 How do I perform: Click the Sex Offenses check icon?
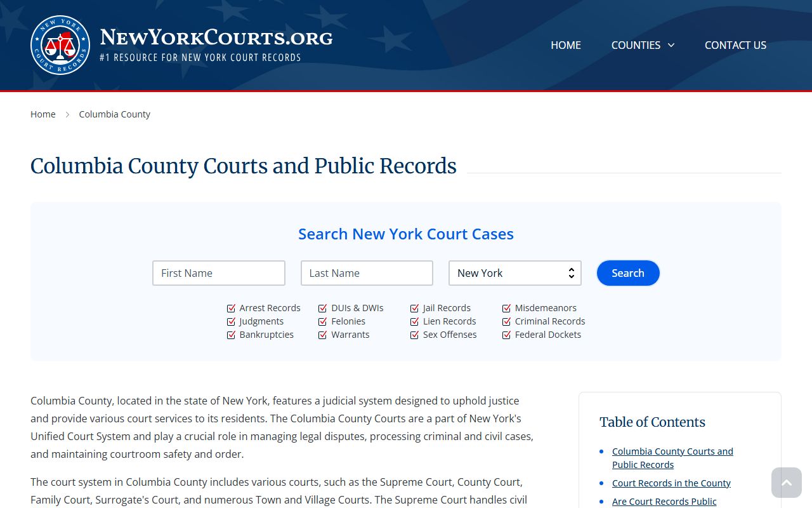(x=415, y=335)
